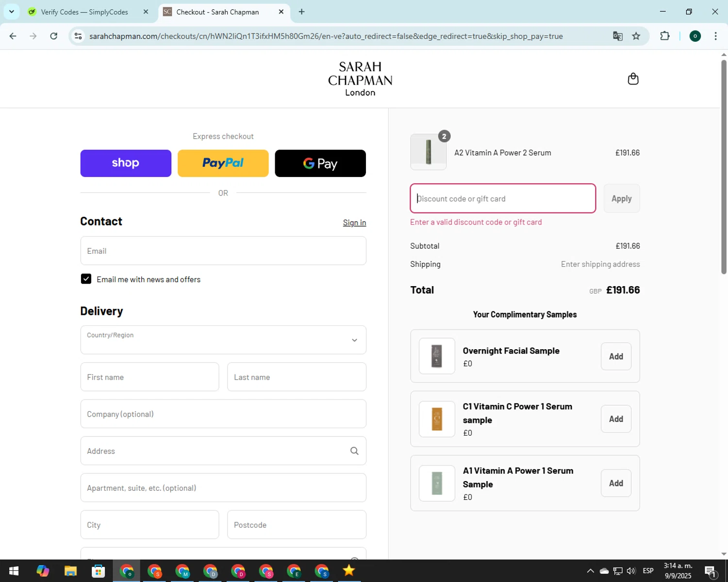The width and height of the screenshot is (728, 582).
Task: Focus the Discount code or gift card field
Action: 503,198
